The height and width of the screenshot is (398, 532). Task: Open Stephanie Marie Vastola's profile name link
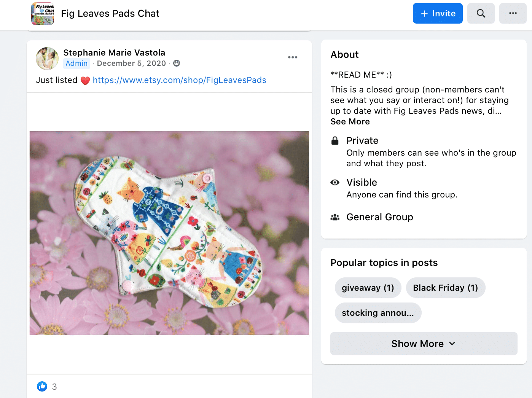click(x=114, y=53)
